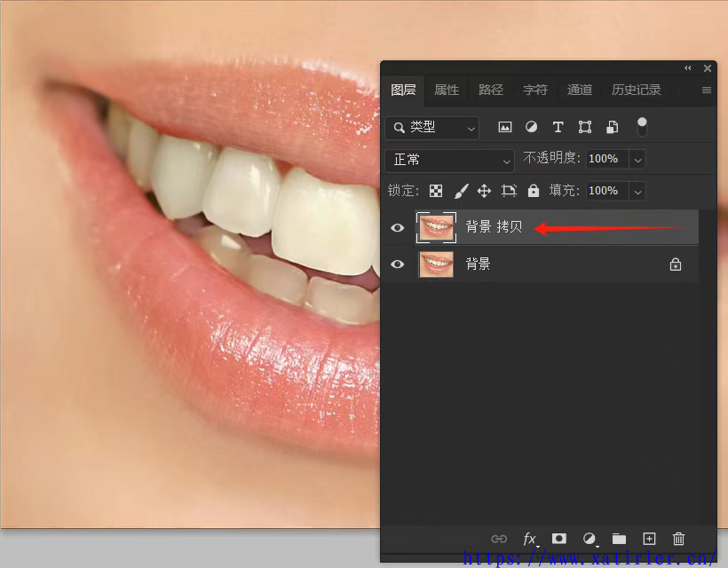Switch to the 历史记录 tab

[636, 90]
